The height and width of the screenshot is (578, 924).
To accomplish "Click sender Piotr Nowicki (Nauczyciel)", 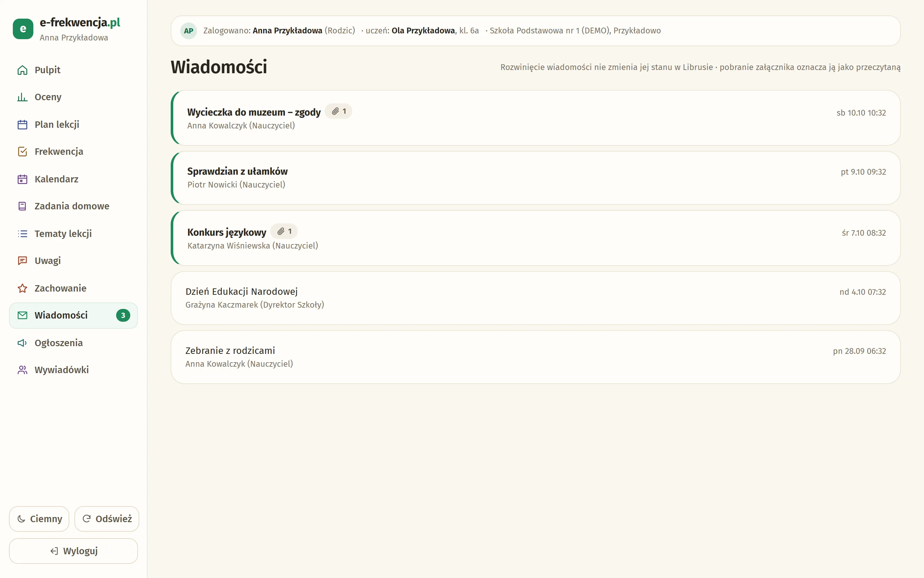I will [236, 185].
